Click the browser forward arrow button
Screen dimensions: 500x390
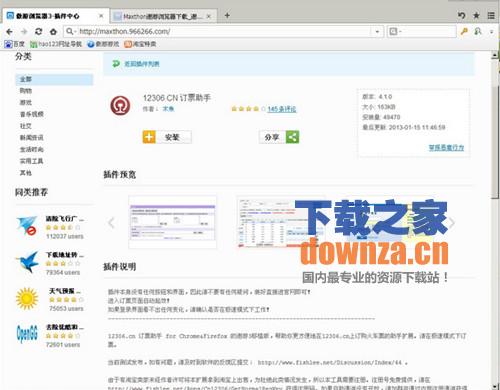point(24,32)
